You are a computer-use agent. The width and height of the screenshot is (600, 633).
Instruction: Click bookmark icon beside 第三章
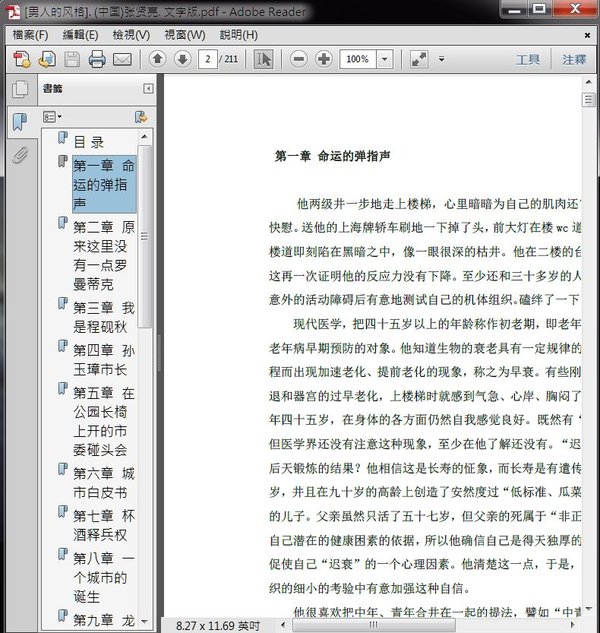click(x=63, y=303)
